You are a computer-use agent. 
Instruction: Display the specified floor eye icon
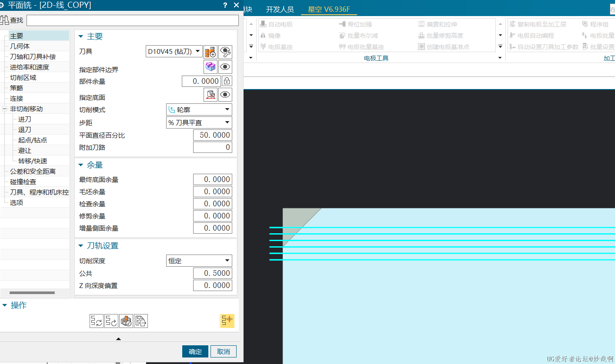pos(225,95)
